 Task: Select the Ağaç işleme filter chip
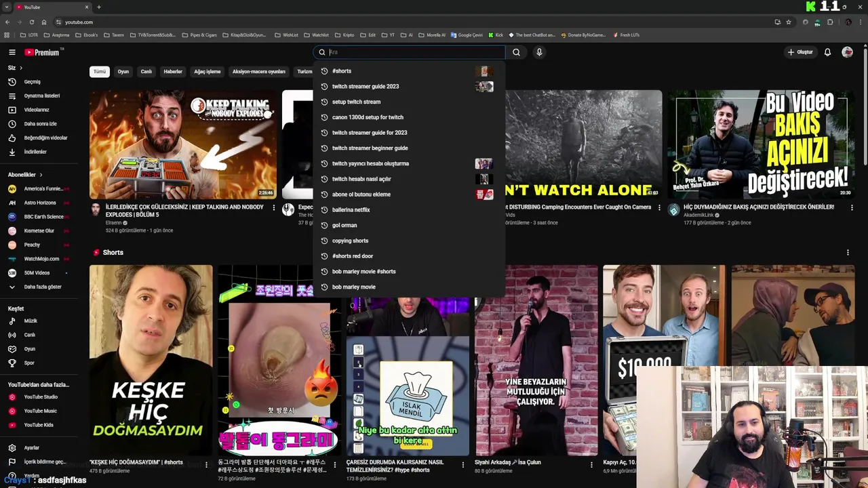tap(208, 71)
